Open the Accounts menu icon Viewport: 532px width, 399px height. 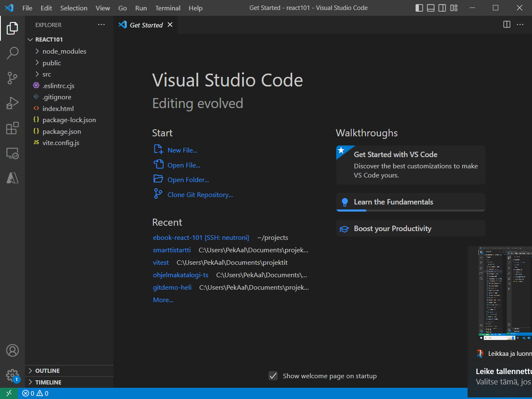tap(12, 350)
